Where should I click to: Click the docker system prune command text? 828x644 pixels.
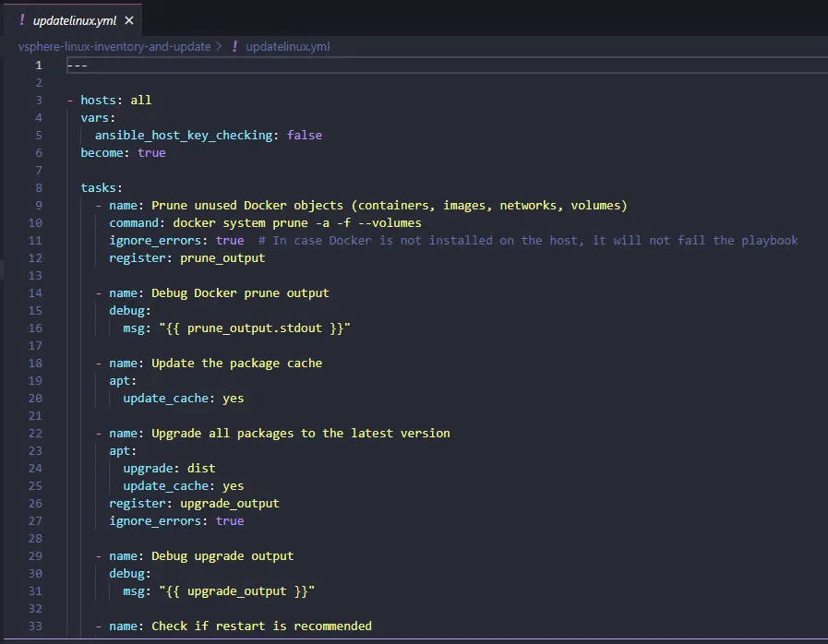(x=296, y=223)
